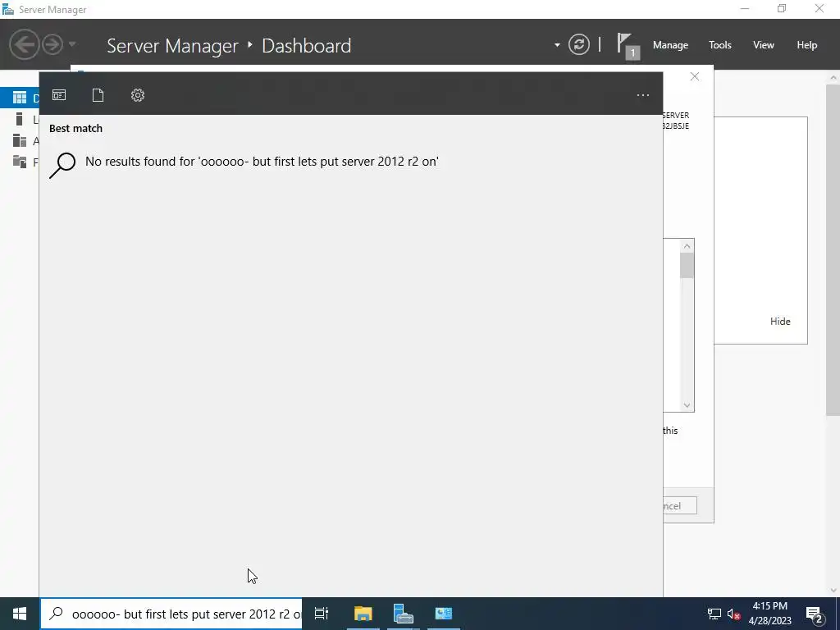Screen dimensions: 840x630
Task: Expand the navigation history dropdown arrow
Action: [72, 44]
